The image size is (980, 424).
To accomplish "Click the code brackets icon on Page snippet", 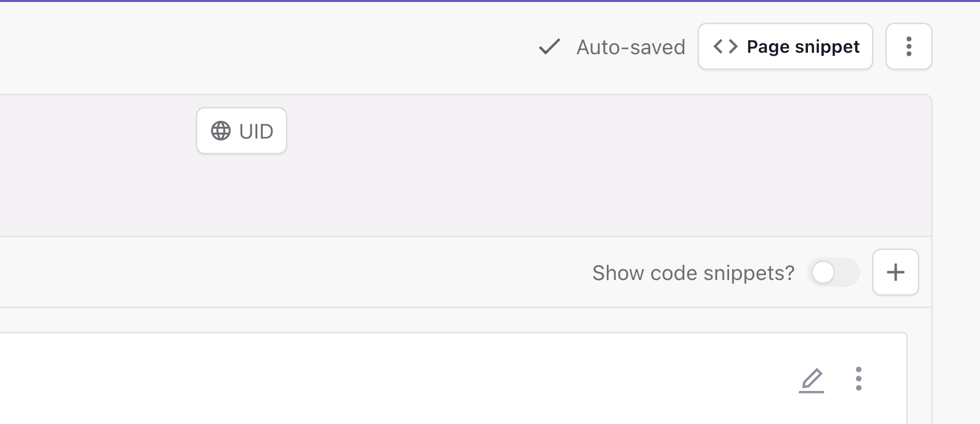I will point(726,46).
